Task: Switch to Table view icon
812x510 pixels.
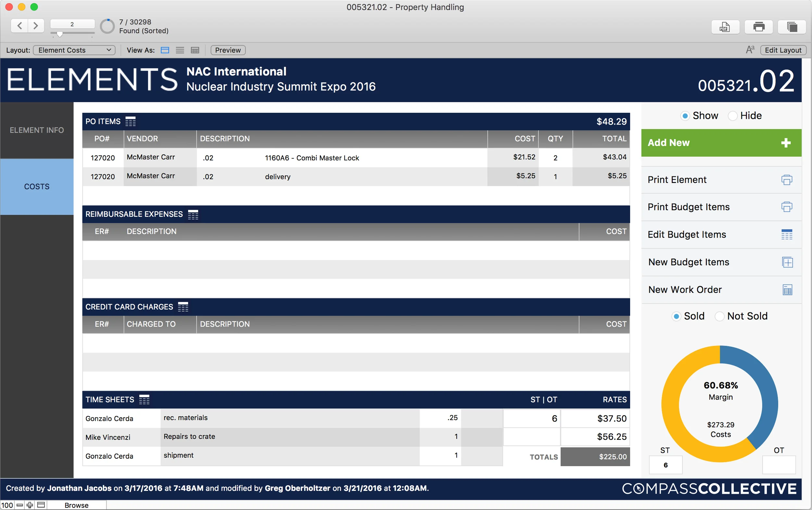Action: click(x=195, y=50)
